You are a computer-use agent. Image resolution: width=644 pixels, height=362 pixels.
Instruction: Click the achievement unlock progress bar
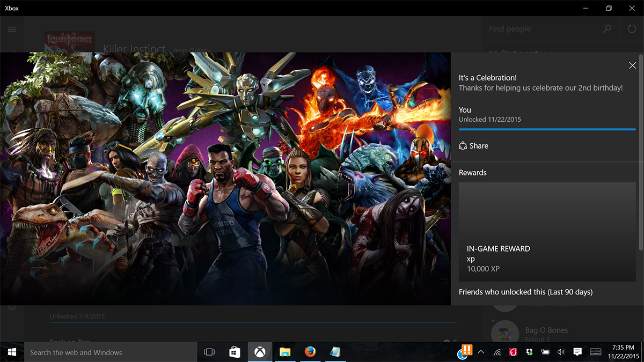(x=547, y=129)
